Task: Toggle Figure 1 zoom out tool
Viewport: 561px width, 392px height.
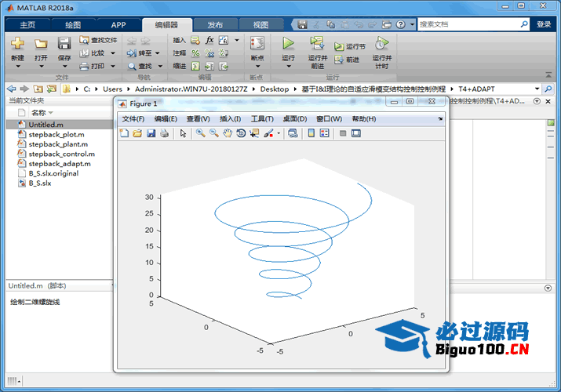Action: point(214,133)
